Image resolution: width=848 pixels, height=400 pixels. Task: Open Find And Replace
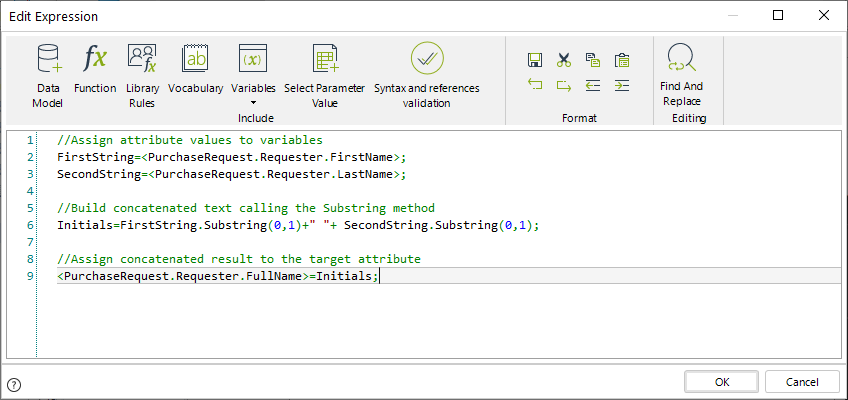(x=681, y=76)
